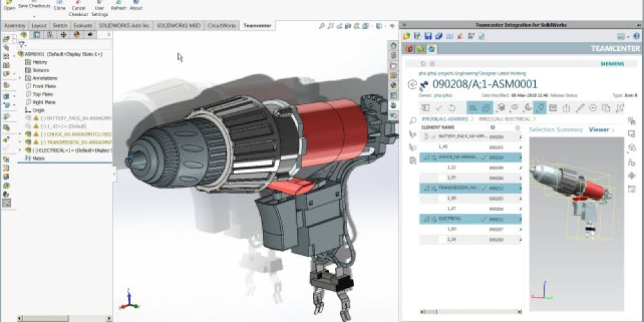Click Teamcenter pane open folder icon

pyautogui.click(x=406, y=36)
